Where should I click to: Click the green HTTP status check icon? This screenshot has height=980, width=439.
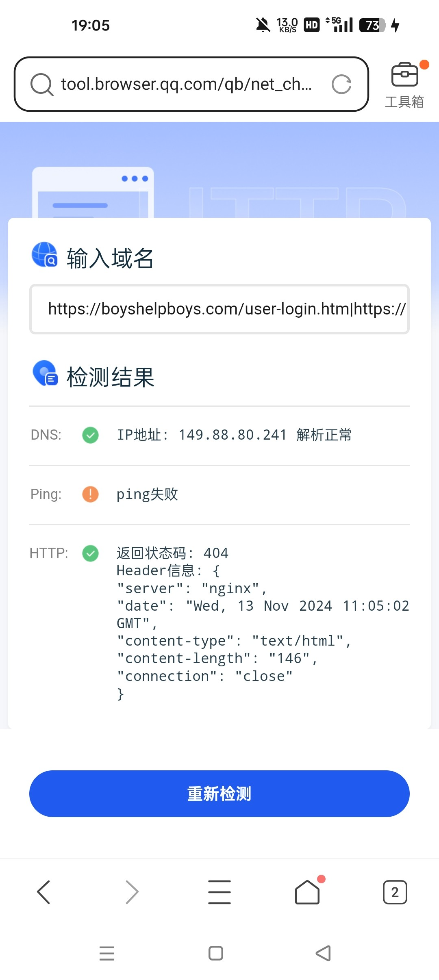coord(90,553)
